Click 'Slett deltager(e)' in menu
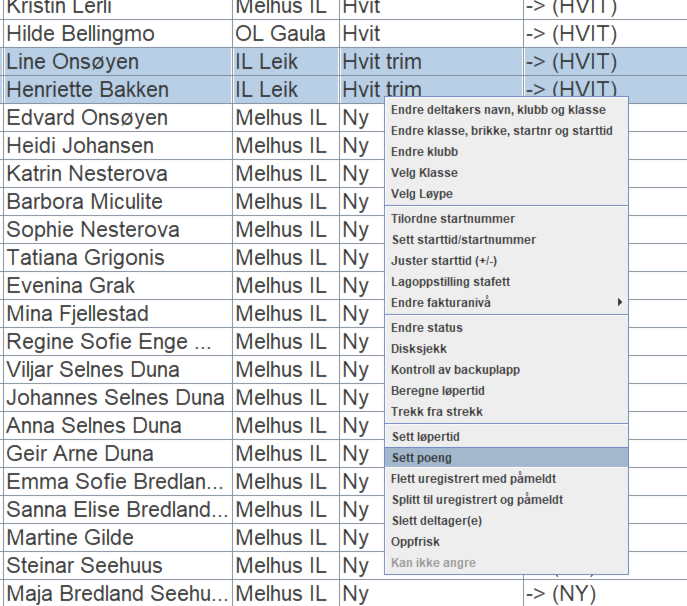This screenshot has width=687, height=606. 437,520
